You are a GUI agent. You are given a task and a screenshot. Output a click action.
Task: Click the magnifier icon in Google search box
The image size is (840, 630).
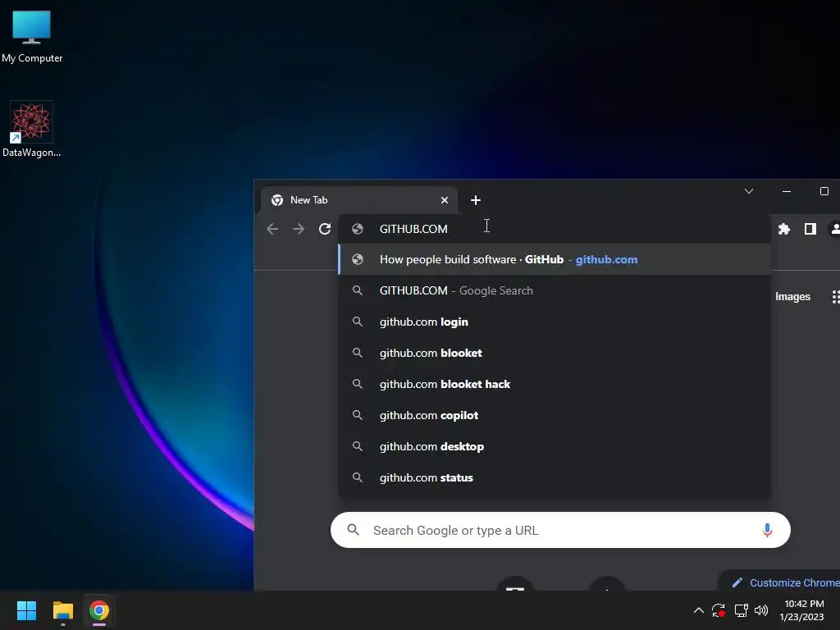tap(353, 530)
